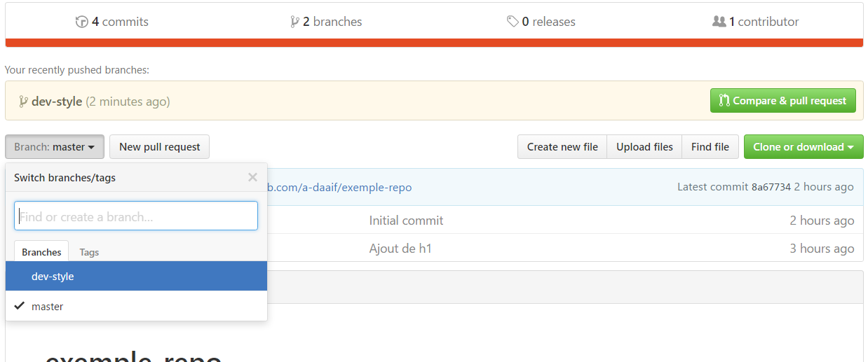The image size is (868, 362).
Task: Click the pull request icon in Compare button
Action: [724, 101]
